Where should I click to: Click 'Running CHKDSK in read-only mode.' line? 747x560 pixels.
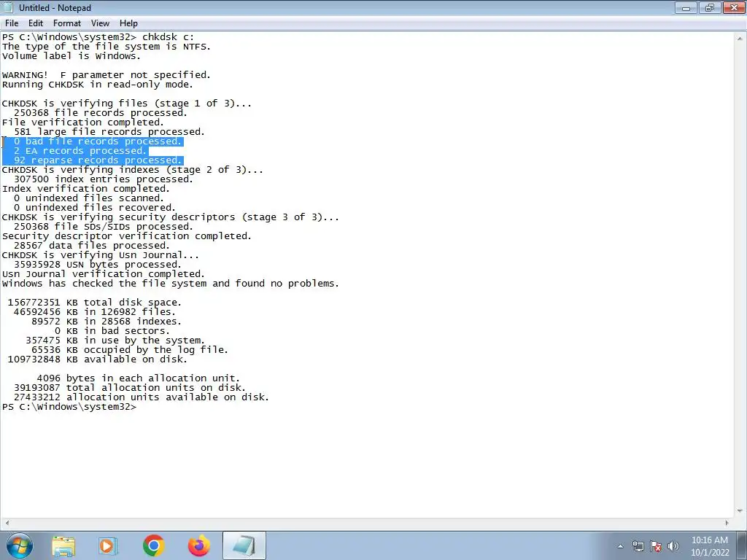[98, 85]
